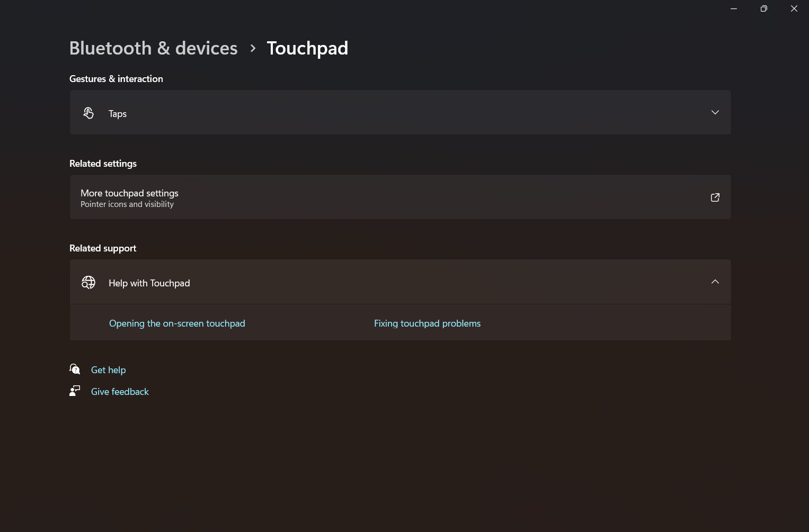Close the Settings window
This screenshot has width=809, height=532.
794,8
